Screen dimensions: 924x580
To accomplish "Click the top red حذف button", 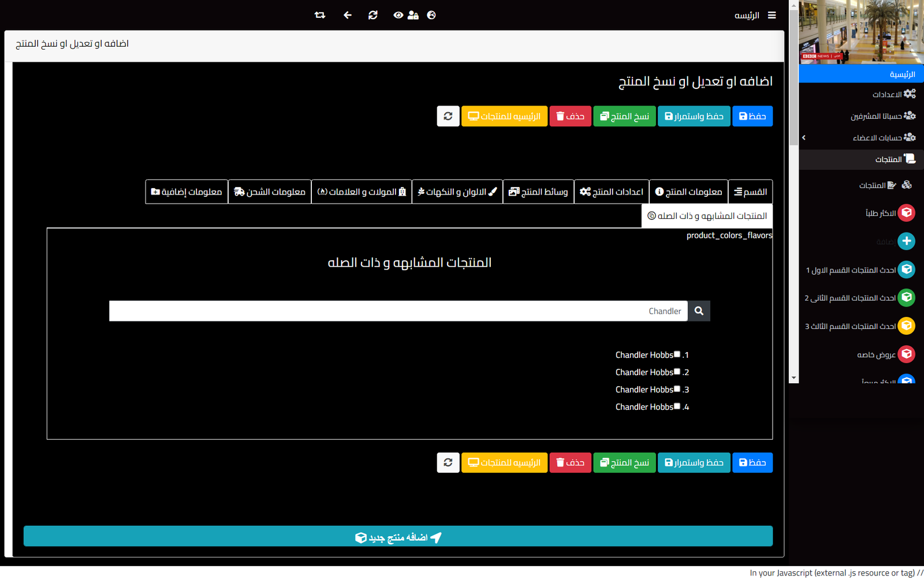I will point(570,117).
